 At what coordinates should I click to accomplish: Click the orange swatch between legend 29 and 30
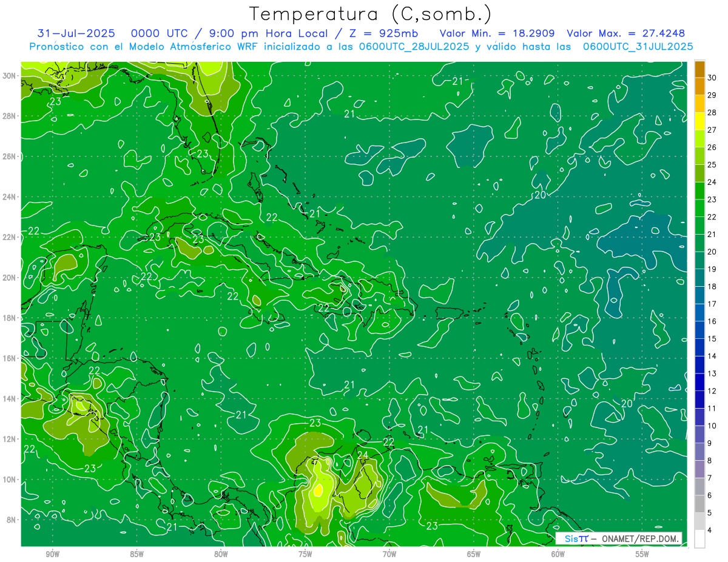click(699, 87)
